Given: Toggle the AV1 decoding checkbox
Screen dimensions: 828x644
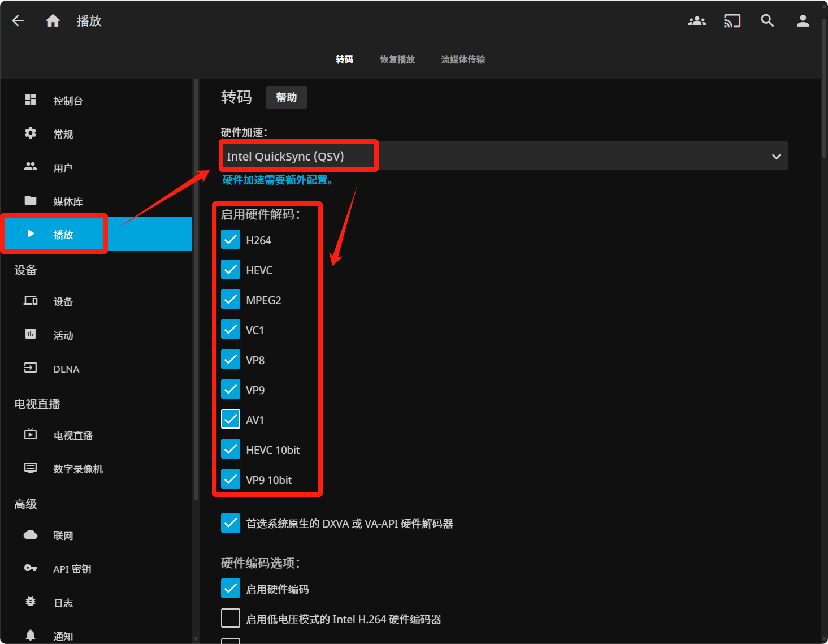Looking at the screenshot, I should pyautogui.click(x=231, y=420).
